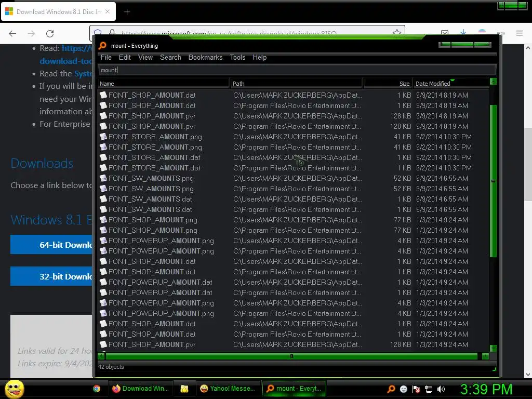532x399 pixels.
Task: Click the vertical scrollbar thumb in results
Action: 494,181
